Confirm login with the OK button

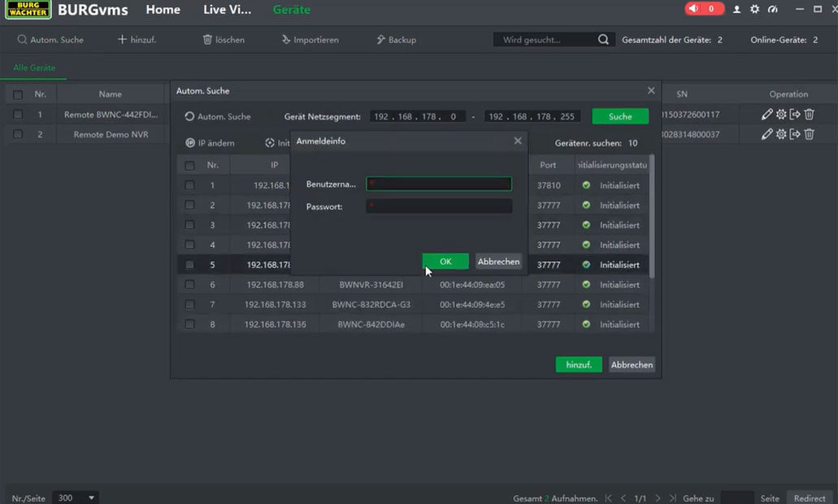[445, 261]
